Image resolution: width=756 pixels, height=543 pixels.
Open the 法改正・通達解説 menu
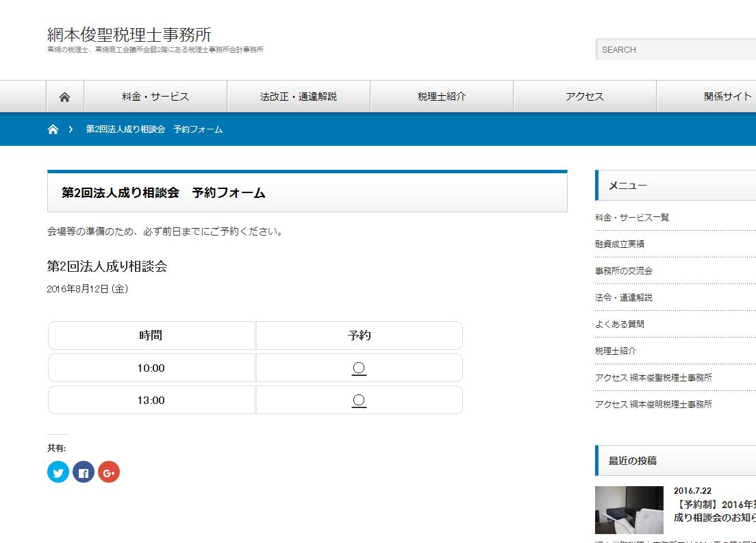pyautogui.click(x=299, y=97)
